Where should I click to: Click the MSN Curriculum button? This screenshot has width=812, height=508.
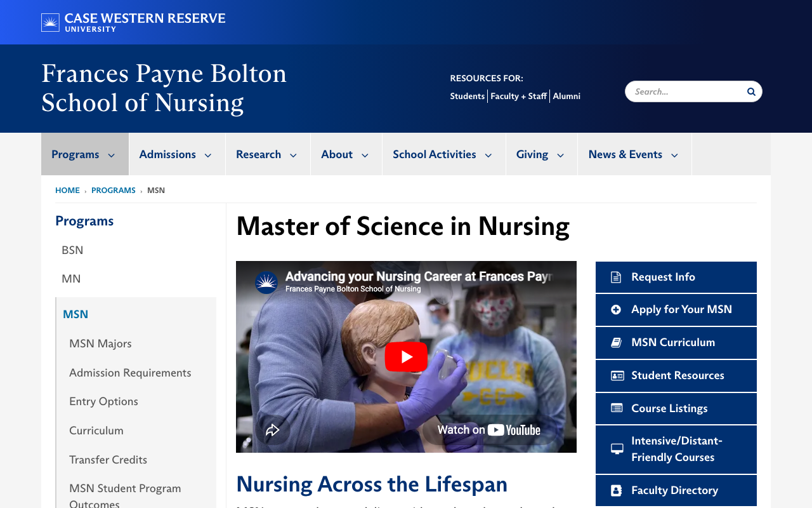click(x=676, y=342)
